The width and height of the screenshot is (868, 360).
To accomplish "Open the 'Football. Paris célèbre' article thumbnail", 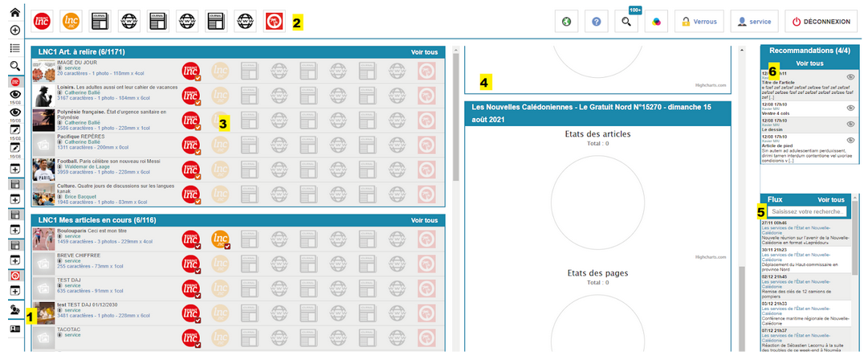I will (x=43, y=169).
